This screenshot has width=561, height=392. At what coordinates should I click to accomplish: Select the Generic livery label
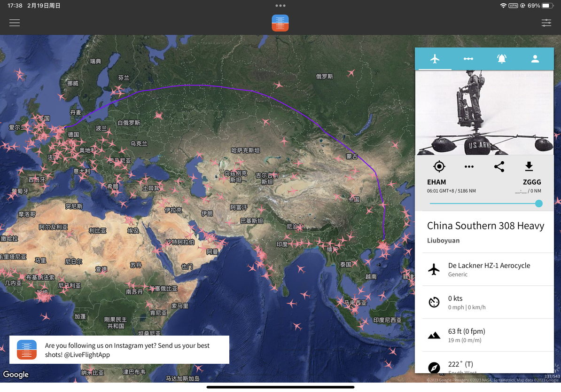[x=458, y=274]
